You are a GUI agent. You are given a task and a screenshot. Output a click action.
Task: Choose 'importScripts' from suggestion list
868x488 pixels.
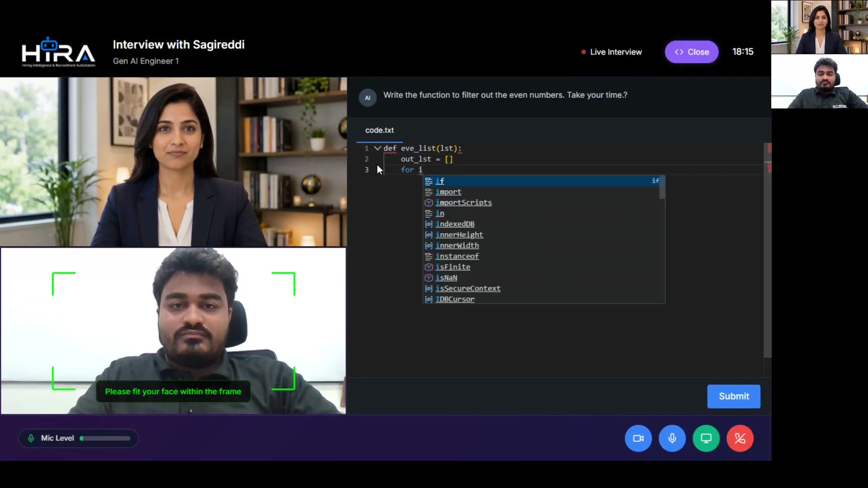coord(541,202)
